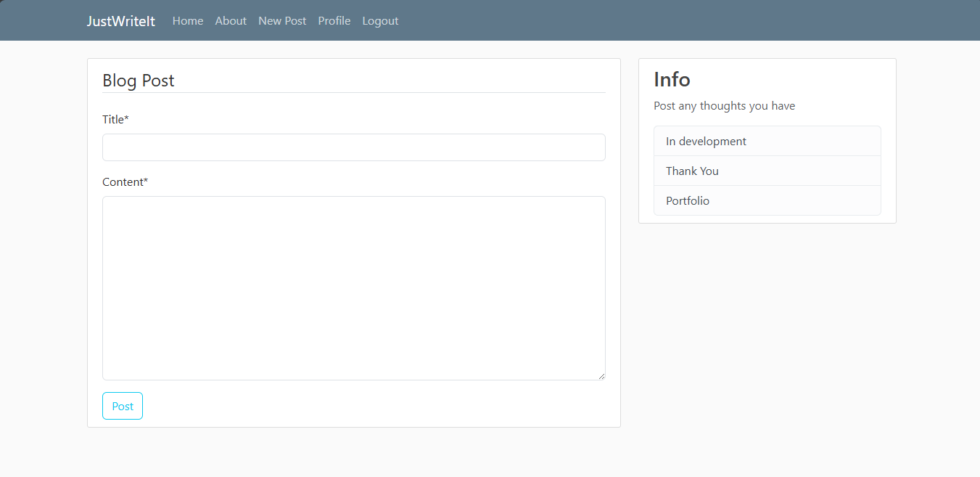
Task: Log out using the Logout link
Action: click(x=380, y=21)
